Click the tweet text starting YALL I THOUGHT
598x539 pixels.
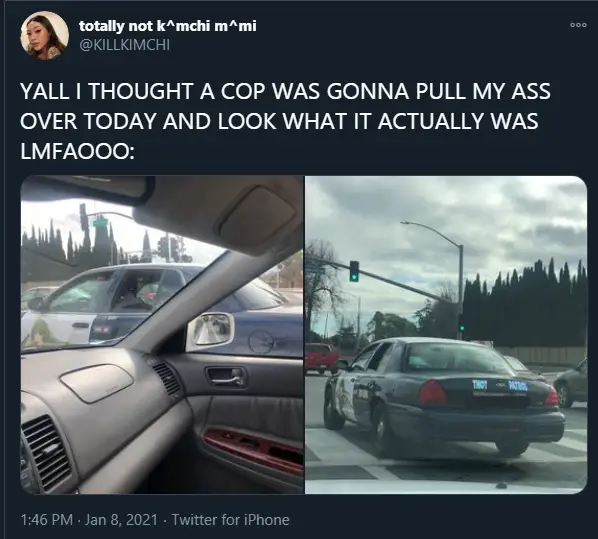click(x=286, y=121)
